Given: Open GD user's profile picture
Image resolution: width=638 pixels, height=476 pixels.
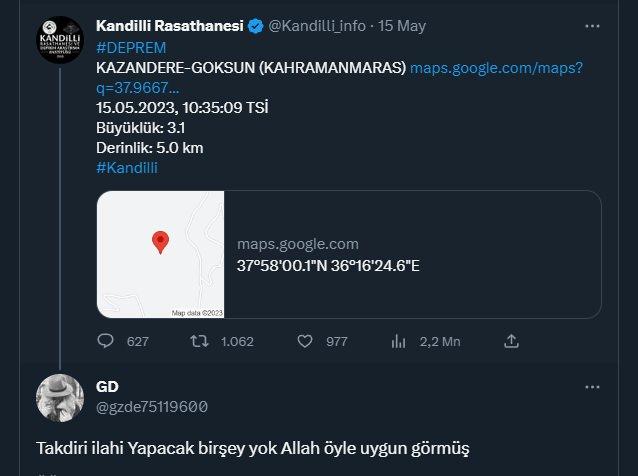Looking at the screenshot, I should [60, 398].
